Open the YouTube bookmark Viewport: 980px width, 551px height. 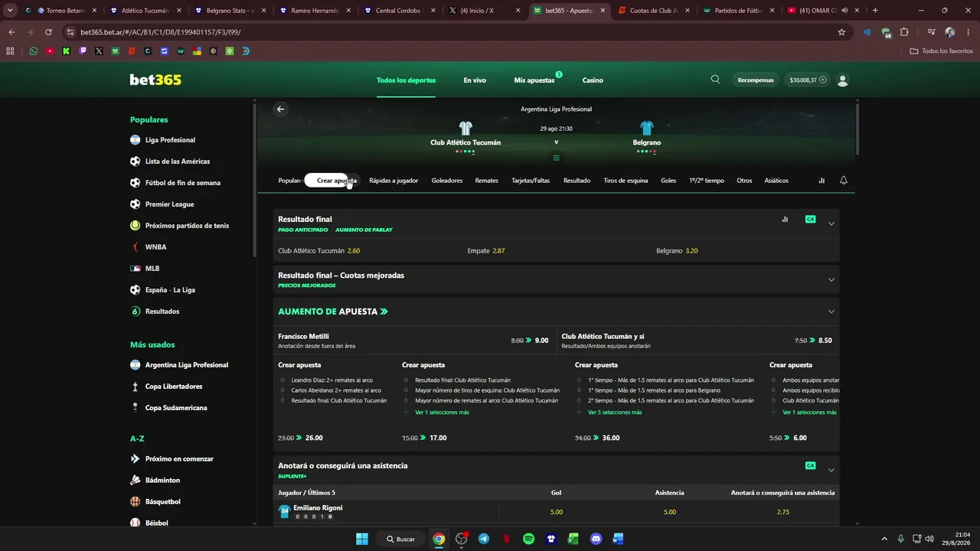tap(50, 51)
